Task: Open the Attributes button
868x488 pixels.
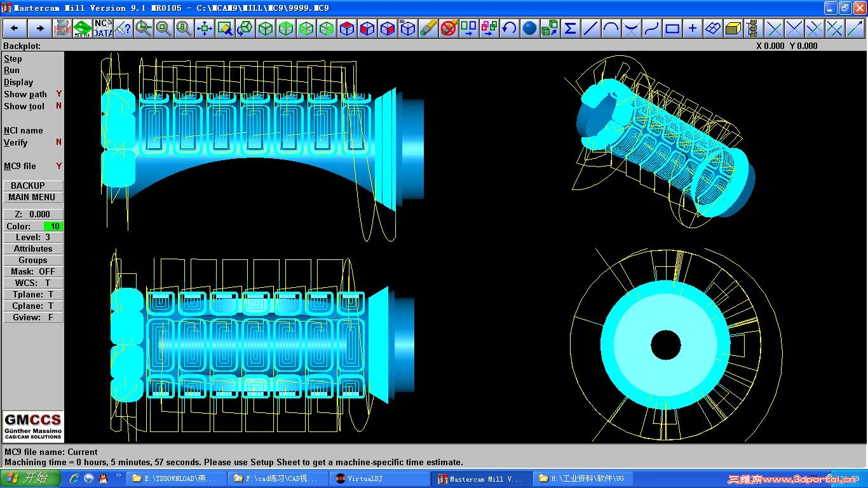Action: point(33,248)
